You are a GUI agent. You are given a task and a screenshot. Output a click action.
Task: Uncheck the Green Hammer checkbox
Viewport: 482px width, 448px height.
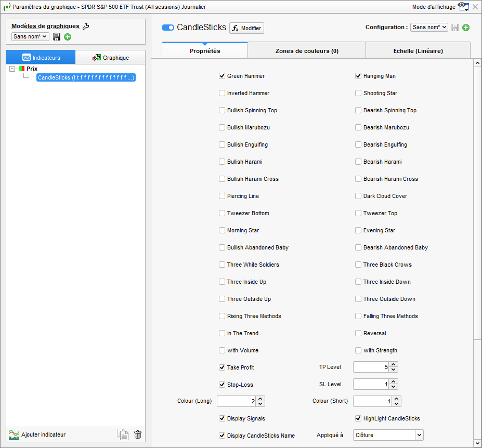point(222,76)
